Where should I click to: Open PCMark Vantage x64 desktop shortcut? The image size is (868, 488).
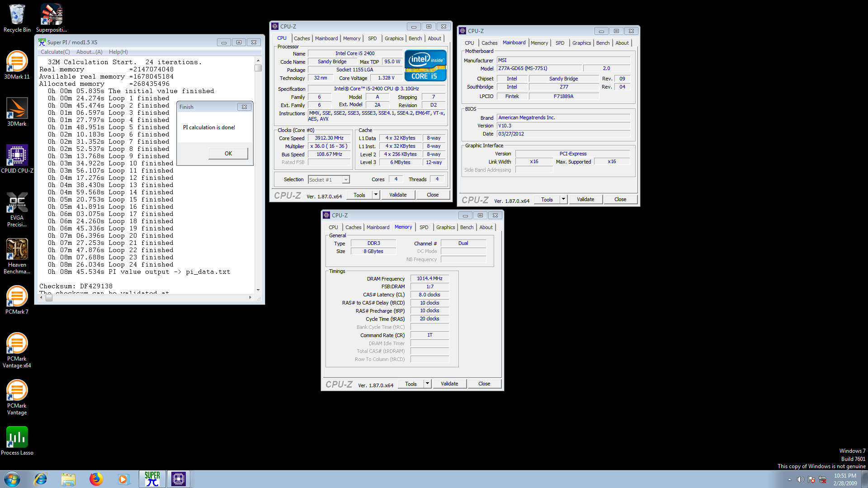(17, 350)
